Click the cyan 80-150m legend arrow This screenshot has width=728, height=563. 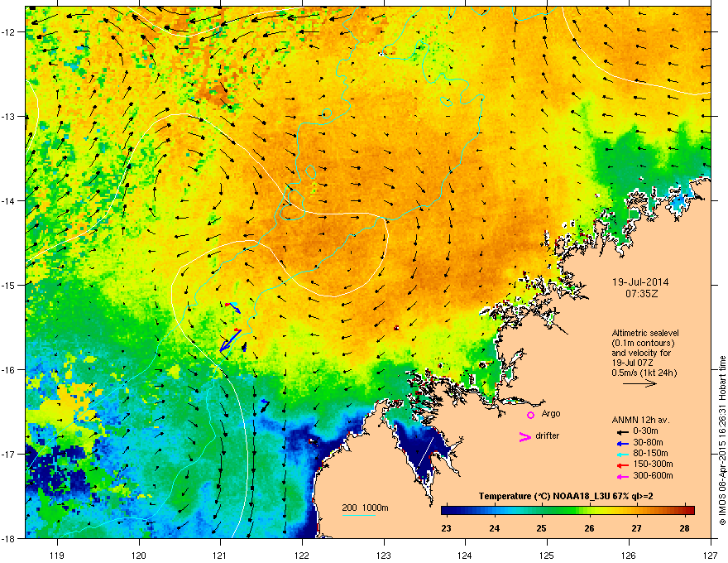[x=622, y=454]
